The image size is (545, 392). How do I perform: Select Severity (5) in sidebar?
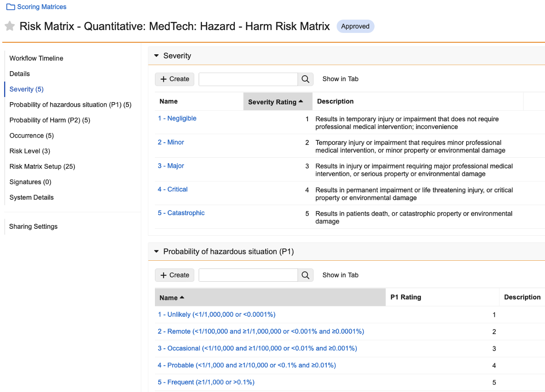point(26,89)
